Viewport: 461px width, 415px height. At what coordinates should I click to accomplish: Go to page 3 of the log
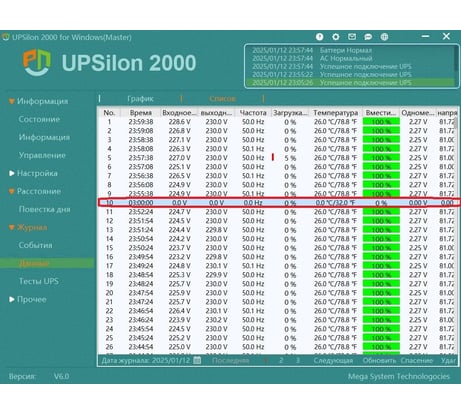298,360
